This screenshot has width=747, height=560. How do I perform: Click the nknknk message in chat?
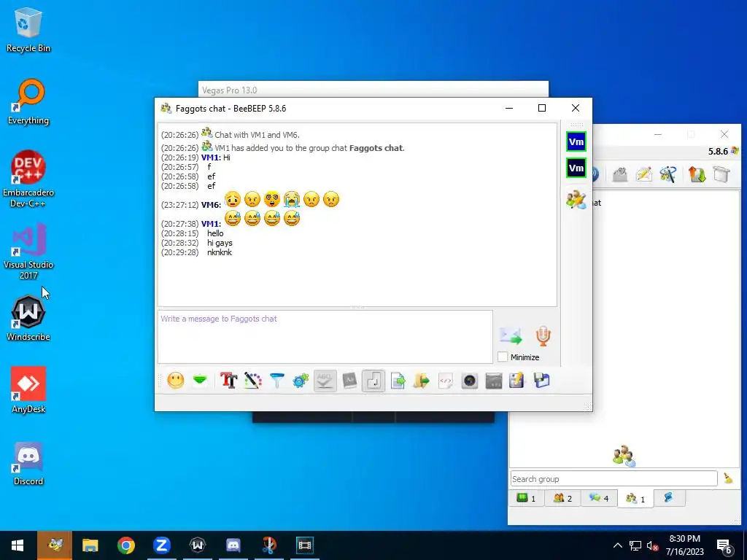(220, 252)
